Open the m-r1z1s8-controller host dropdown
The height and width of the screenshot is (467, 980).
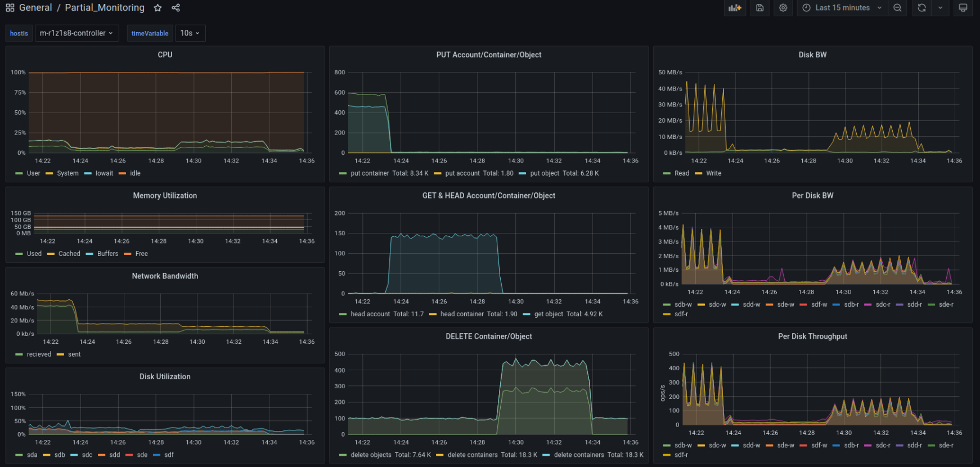click(77, 33)
